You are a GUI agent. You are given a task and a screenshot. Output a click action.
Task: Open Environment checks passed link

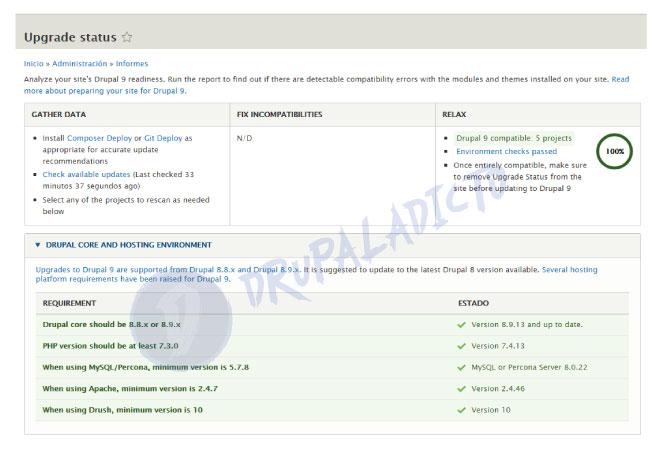[507, 151]
